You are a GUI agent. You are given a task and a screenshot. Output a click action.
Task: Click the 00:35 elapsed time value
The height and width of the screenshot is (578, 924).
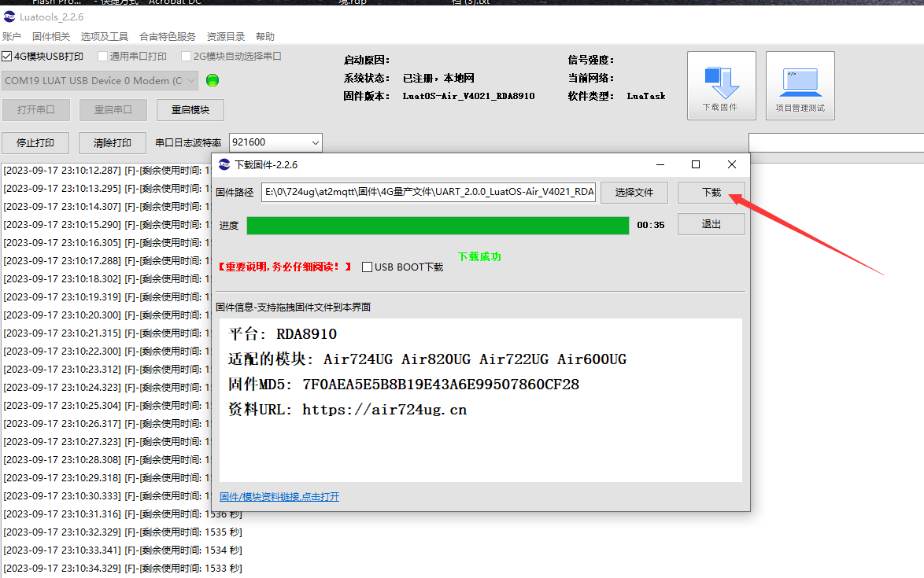pos(651,226)
